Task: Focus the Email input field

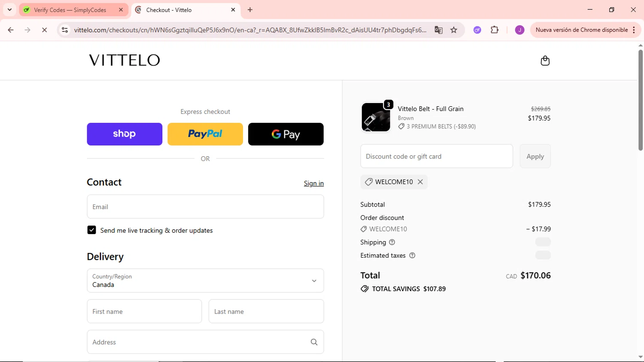Action: 205,207
